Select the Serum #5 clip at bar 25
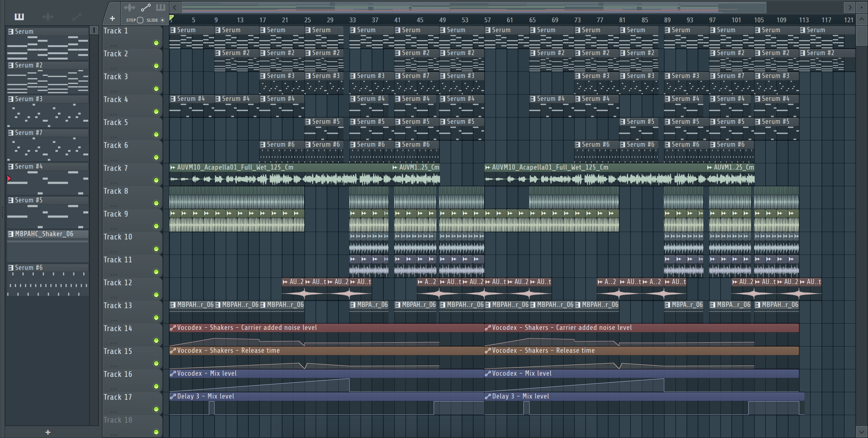 [324, 128]
